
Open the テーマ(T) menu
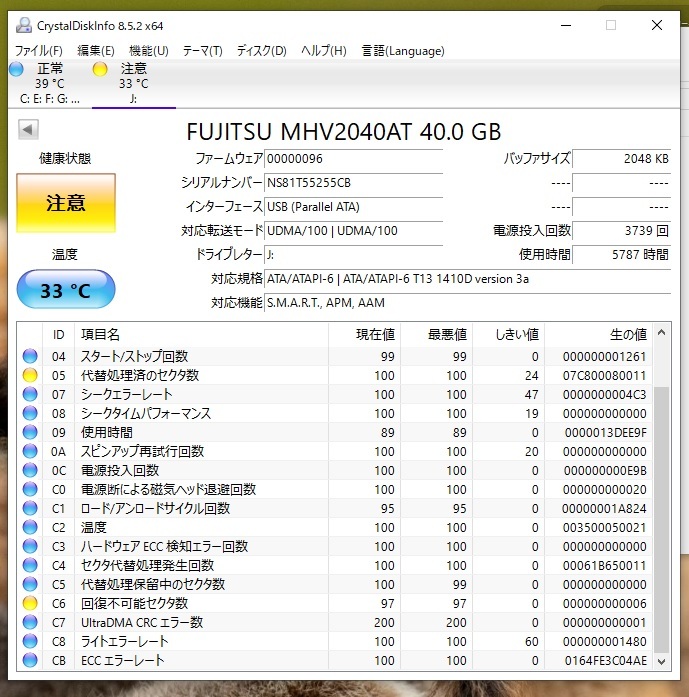point(203,50)
